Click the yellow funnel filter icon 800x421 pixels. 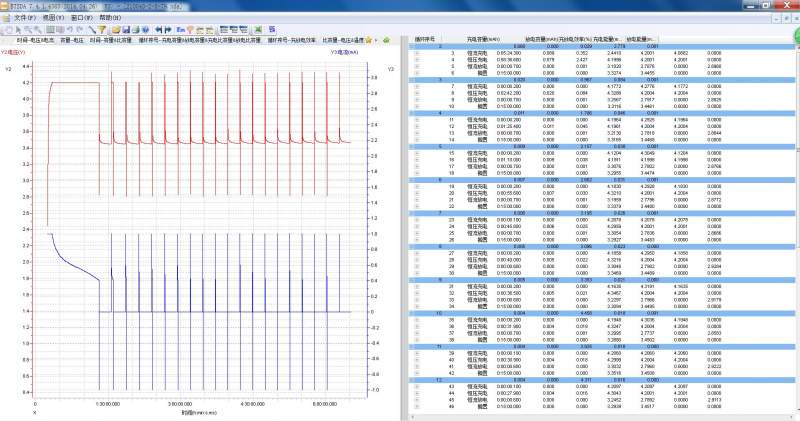[x=101, y=29]
